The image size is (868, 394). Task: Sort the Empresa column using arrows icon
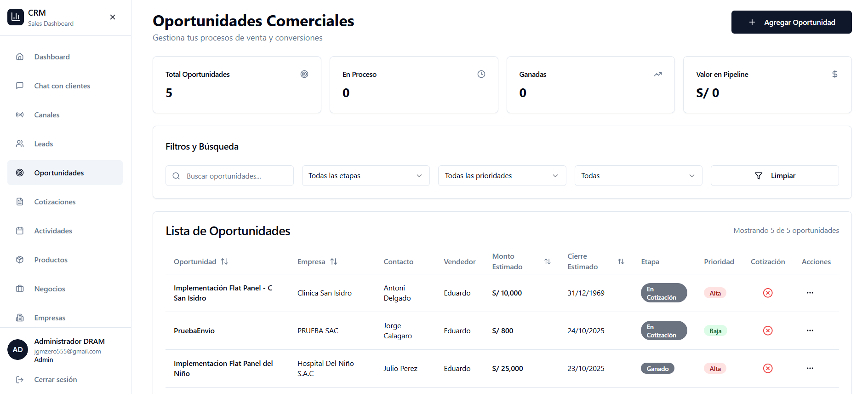point(334,261)
